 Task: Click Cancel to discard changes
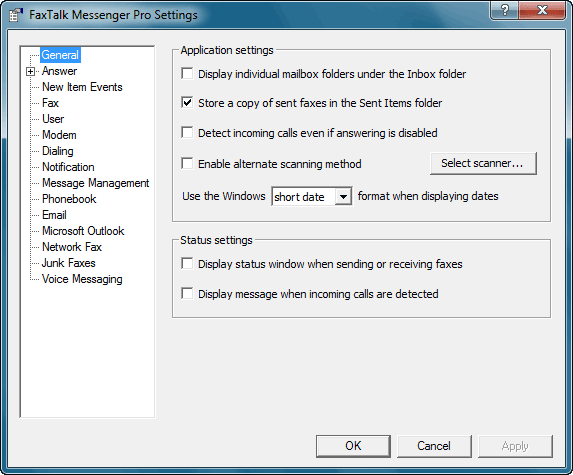point(434,446)
